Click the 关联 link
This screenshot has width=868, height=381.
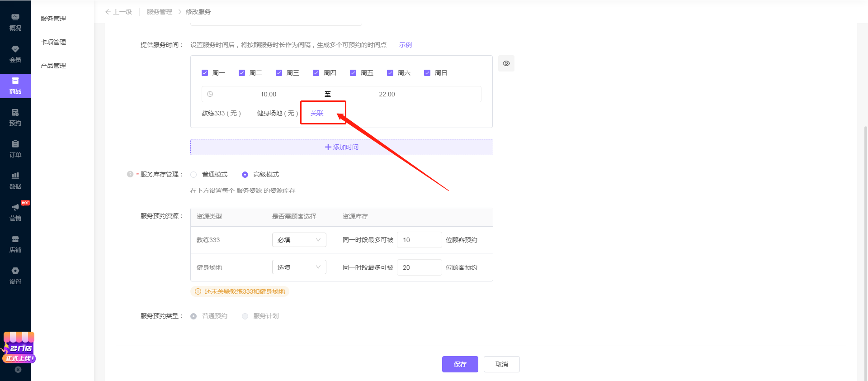coord(317,113)
